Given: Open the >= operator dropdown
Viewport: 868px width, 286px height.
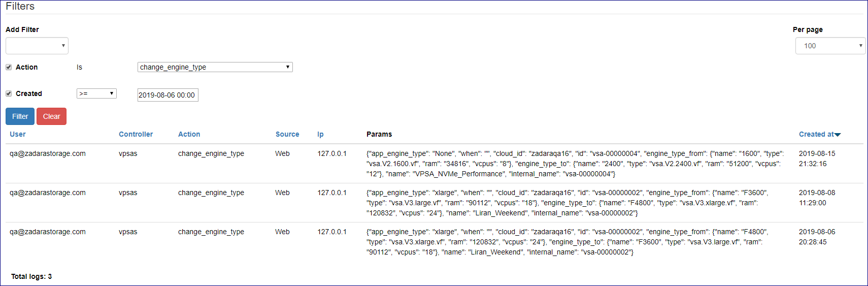Looking at the screenshot, I should (x=96, y=93).
